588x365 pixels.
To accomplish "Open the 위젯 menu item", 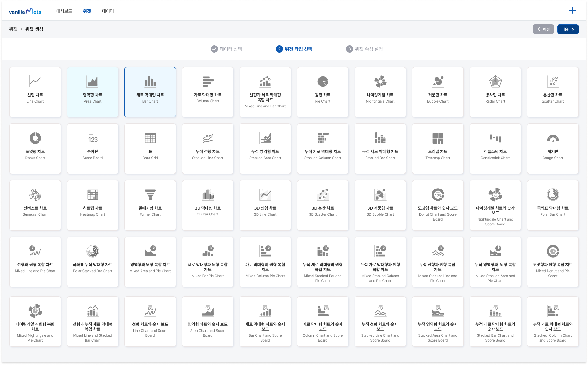I will pos(87,11).
